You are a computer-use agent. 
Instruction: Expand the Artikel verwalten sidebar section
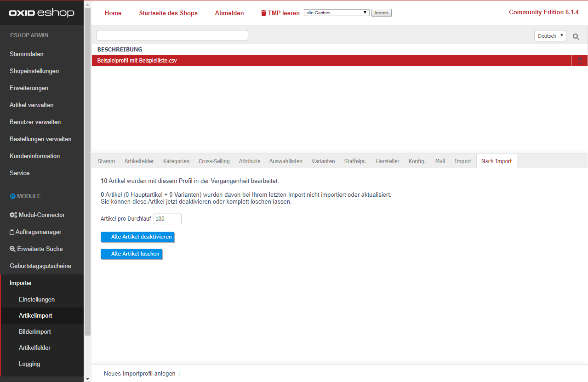32,105
